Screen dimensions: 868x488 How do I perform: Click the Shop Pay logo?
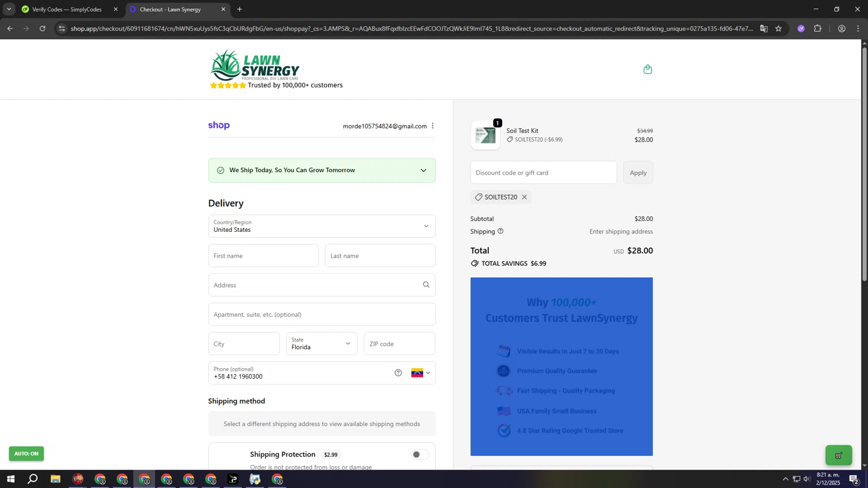(x=219, y=125)
